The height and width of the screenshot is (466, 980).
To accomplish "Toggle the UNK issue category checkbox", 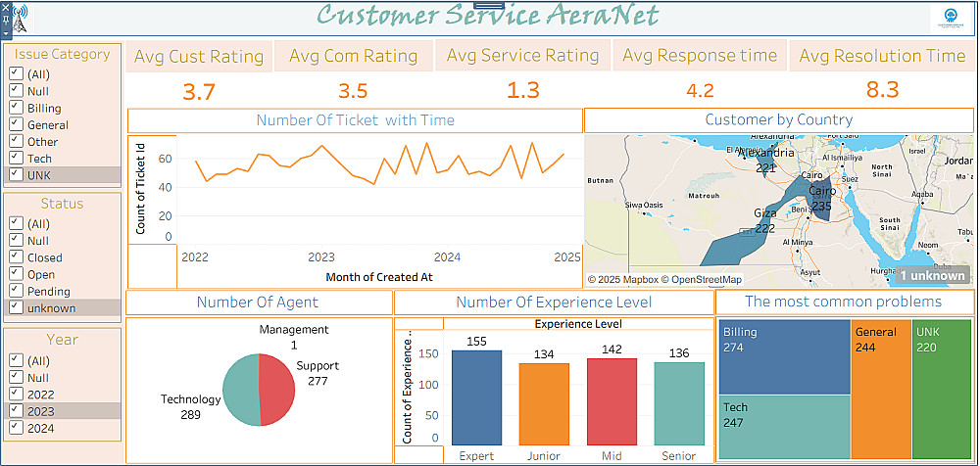I will (x=16, y=175).
